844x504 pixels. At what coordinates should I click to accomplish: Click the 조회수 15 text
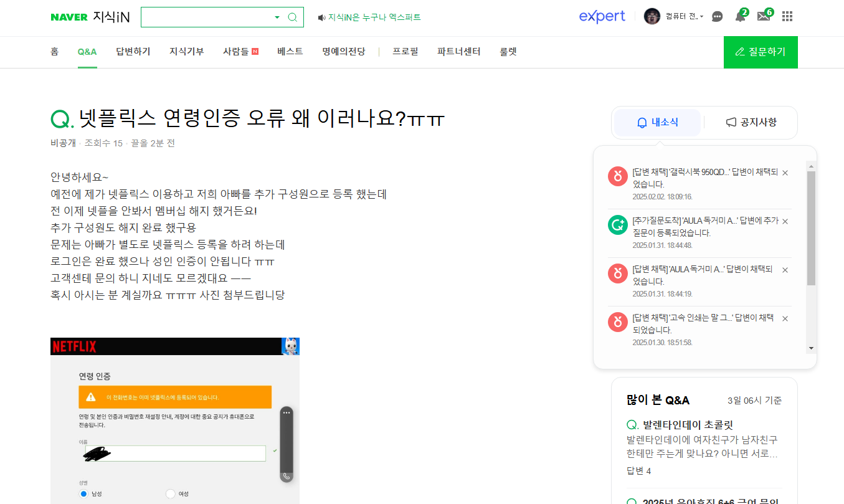(103, 143)
